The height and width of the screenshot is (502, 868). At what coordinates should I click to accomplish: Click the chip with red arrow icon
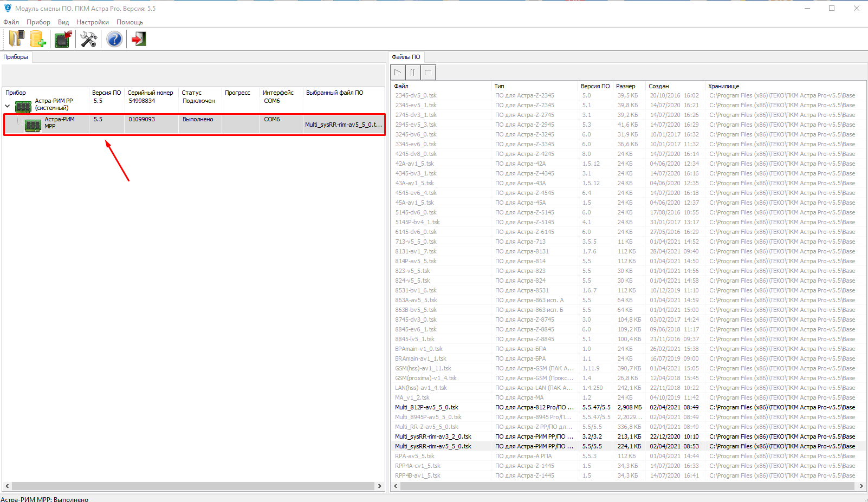click(x=63, y=39)
